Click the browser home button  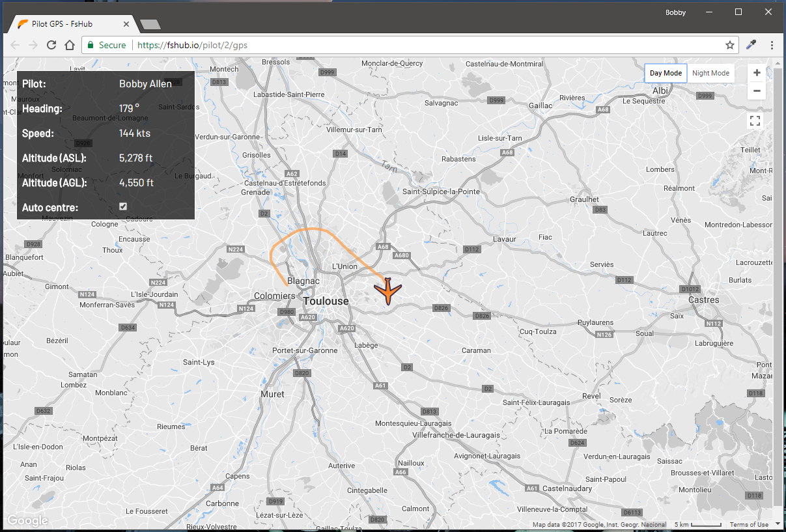70,45
